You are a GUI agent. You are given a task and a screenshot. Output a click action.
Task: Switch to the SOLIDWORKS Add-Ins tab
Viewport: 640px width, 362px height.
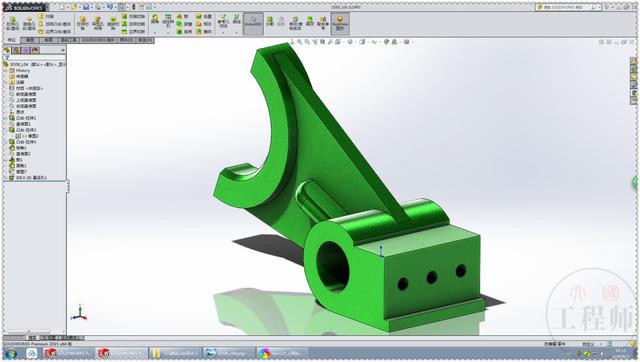tap(98, 40)
